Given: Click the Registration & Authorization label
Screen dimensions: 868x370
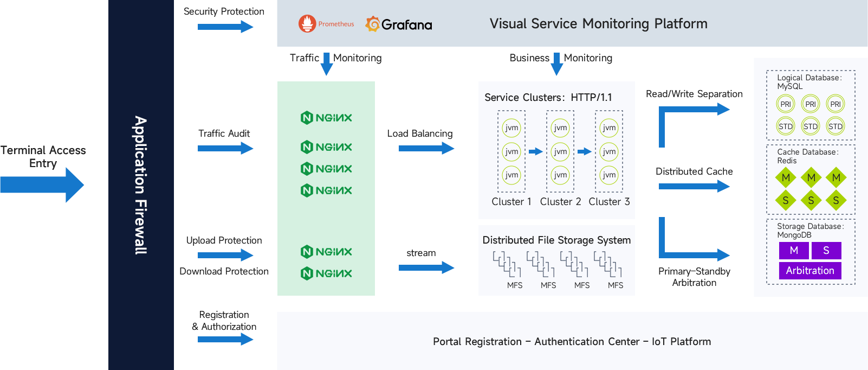Looking at the screenshot, I should (224, 321).
